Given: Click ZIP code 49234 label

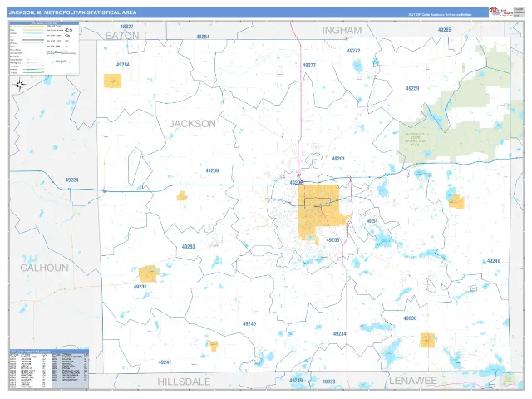Looking at the screenshot, I should 340,334.
